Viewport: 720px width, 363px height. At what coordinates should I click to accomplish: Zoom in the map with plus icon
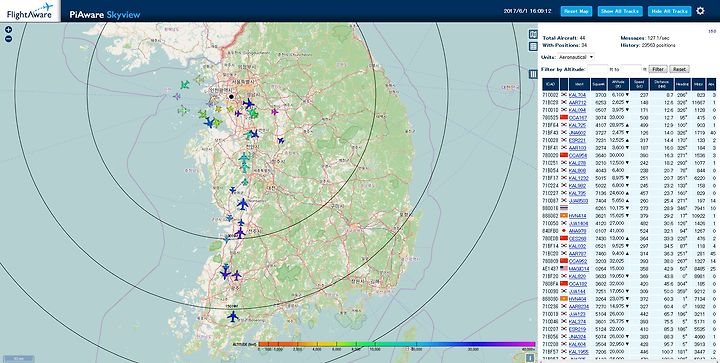pyautogui.click(x=8, y=30)
